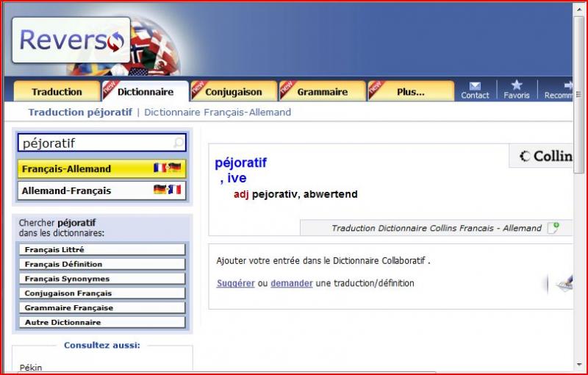
Task: Select the Français-Allemand dictionary
Action: pos(101,169)
